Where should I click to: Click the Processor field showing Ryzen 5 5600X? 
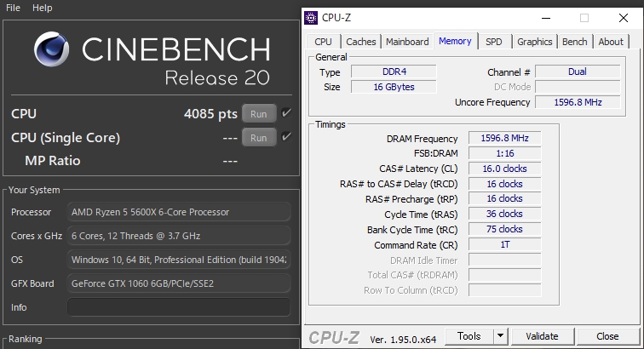[179, 212]
